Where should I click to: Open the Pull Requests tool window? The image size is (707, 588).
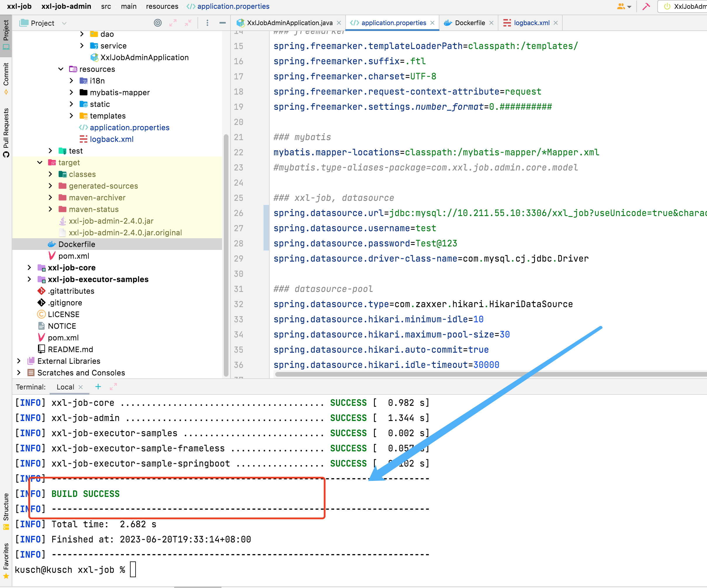click(x=6, y=133)
